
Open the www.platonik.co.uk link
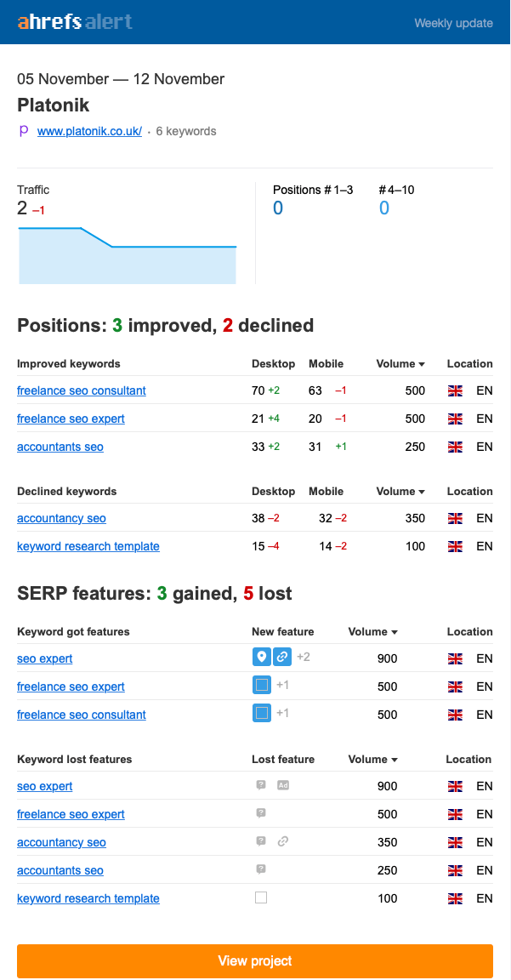89,131
